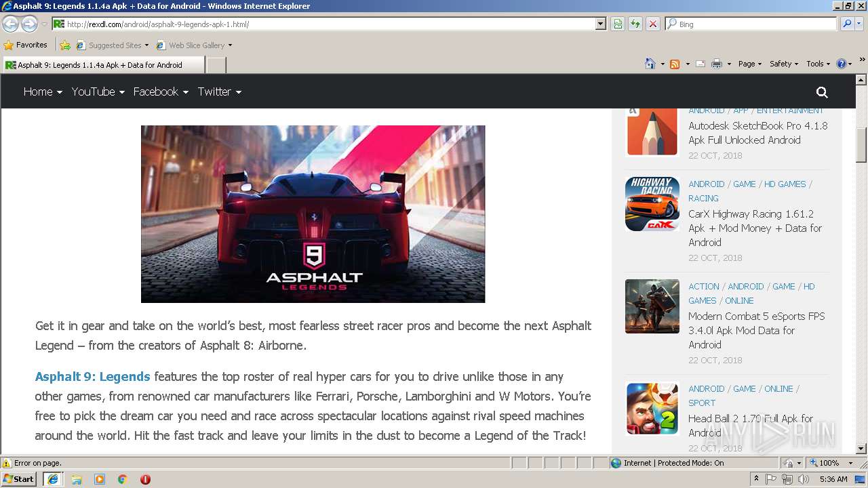868x488 pixels.
Task: Click the SPORT category link
Action: [x=702, y=403]
